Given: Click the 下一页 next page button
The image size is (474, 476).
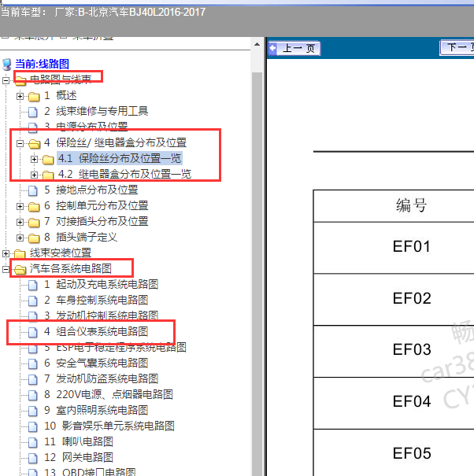Looking at the screenshot, I should 457,48.
